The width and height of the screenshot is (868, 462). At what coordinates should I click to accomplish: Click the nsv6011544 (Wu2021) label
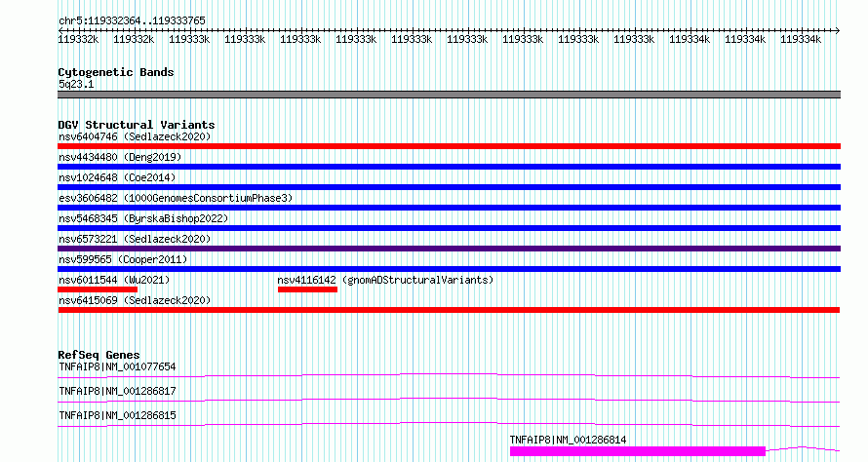114,280
